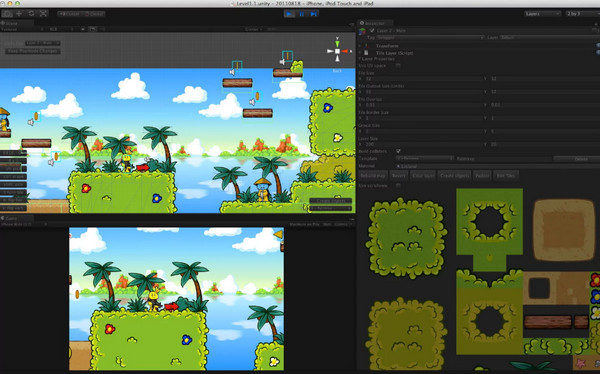
Task: Select the red flower tile in palette
Action: pos(595,280)
